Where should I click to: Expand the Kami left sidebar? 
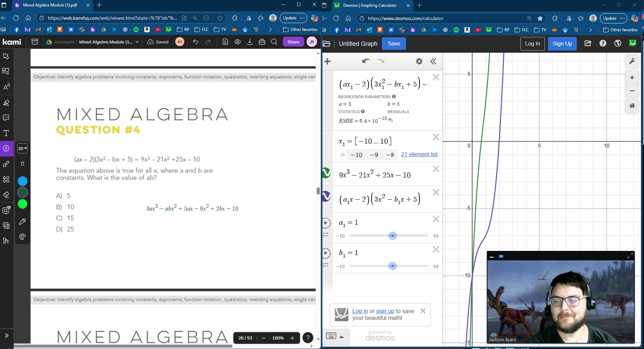(x=6, y=335)
